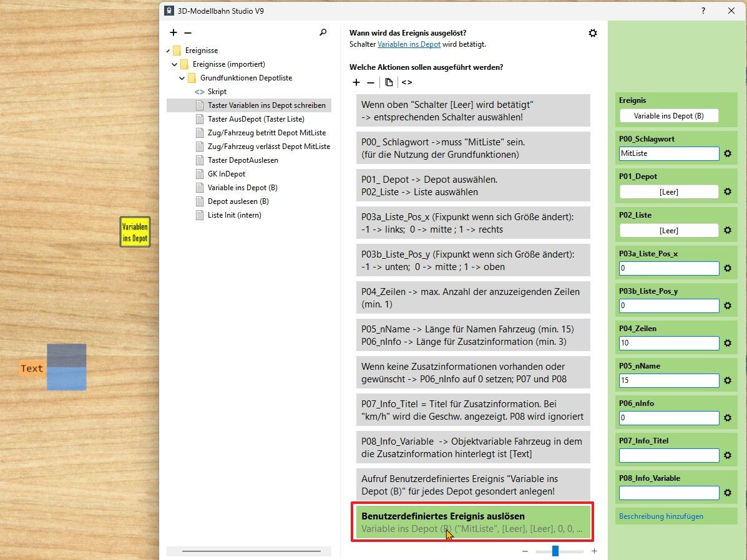This screenshot has height=560, width=747.
Task: Click the empty P08_Info_Variable input field
Action: coord(669,493)
